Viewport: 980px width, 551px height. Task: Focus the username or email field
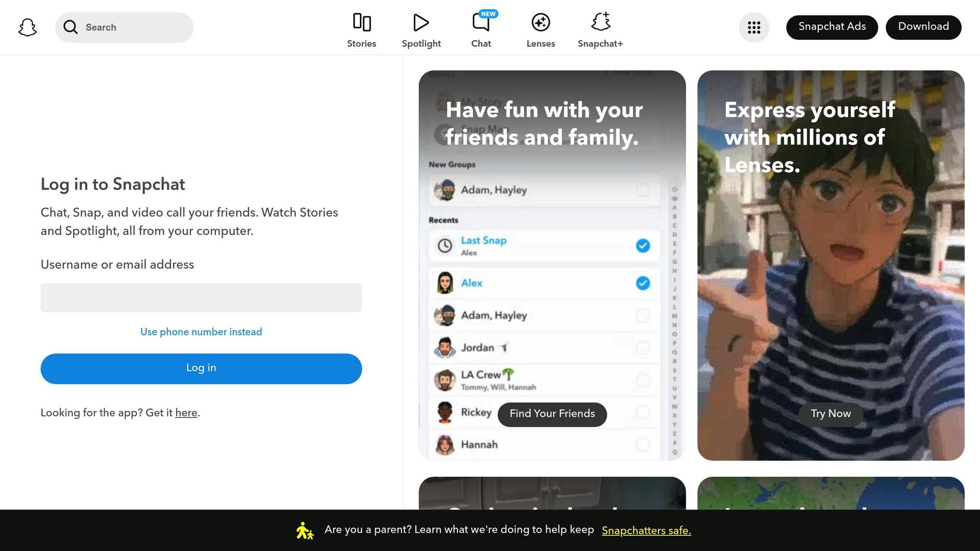pos(201,298)
